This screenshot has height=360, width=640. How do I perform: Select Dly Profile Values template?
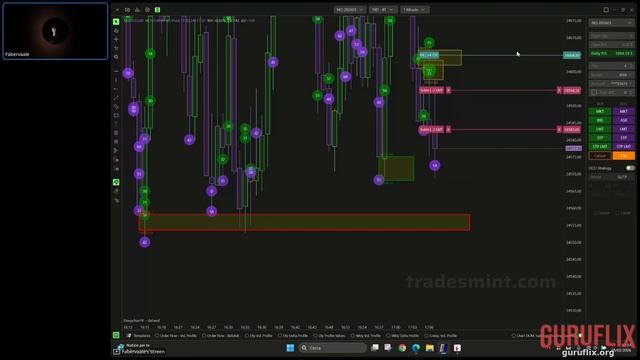coord(329,336)
